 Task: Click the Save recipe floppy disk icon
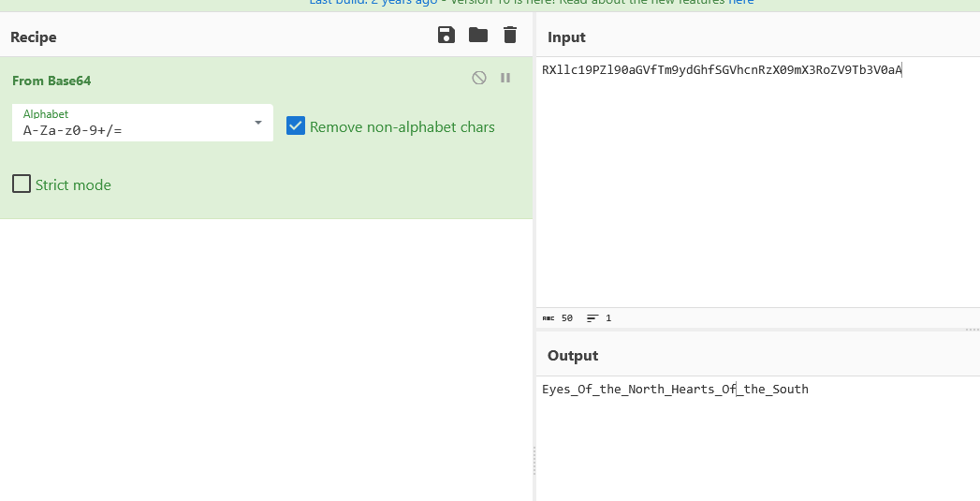[446, 36]
